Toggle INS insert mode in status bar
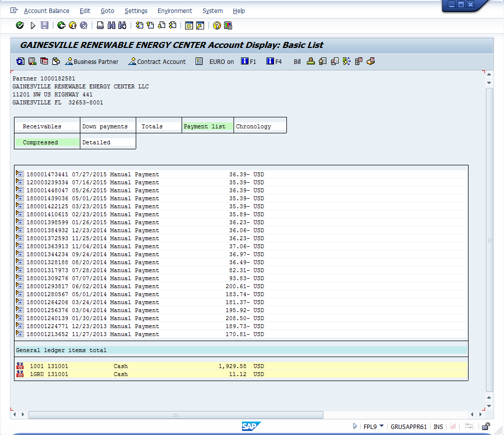 pyautogui.click(x=438, y=427)
